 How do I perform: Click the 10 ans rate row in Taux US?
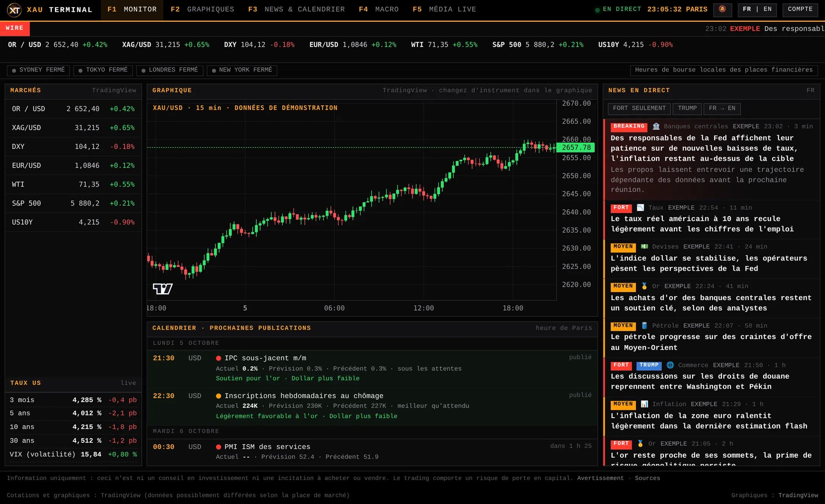click(73, 427)
